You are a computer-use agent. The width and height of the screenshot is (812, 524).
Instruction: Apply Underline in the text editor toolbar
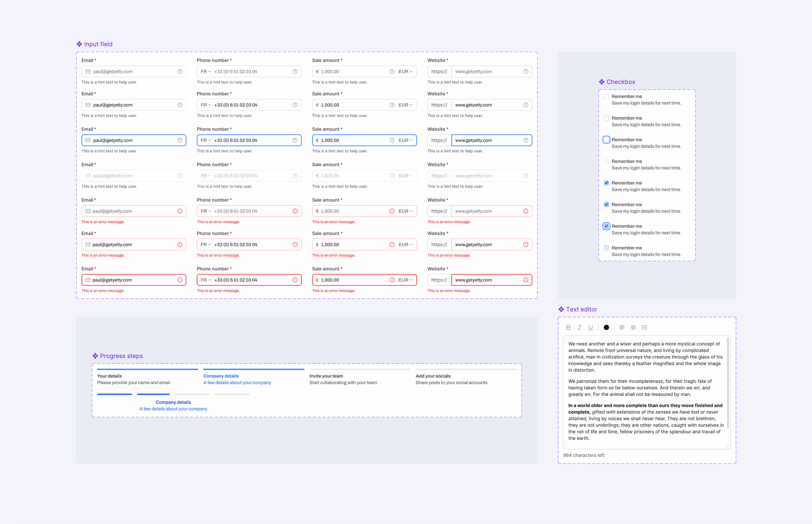pyautogui.click(x=591, y=327)
